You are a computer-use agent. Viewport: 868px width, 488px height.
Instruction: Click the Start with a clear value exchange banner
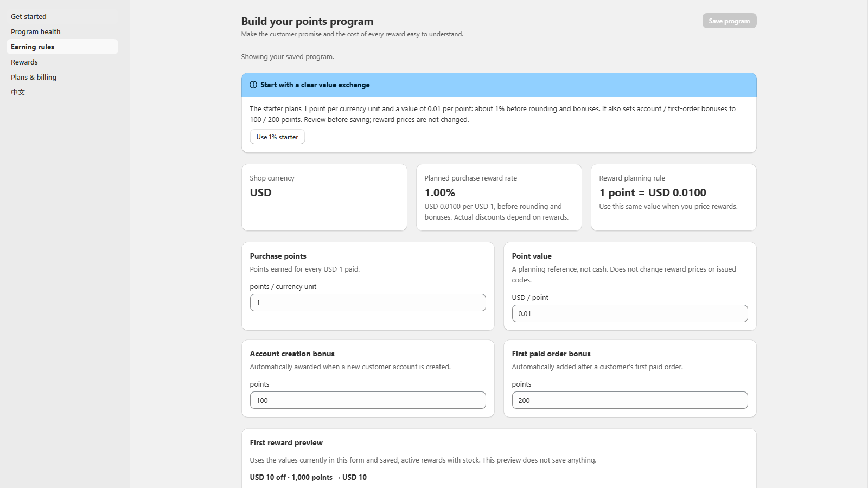coord(499,85)
